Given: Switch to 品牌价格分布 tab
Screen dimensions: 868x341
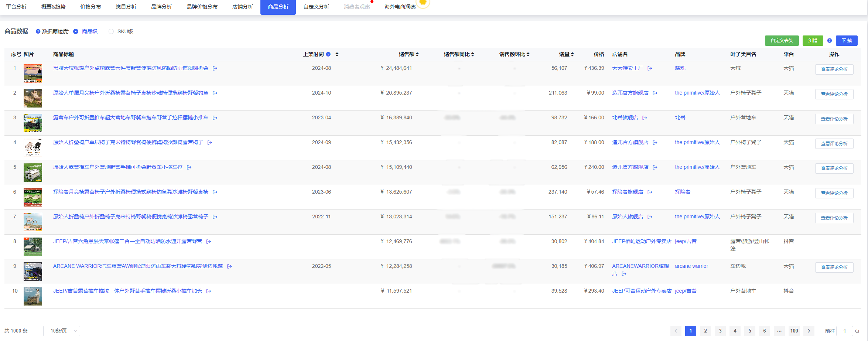Looking at the screenshot, I should (x=202, y=7).
